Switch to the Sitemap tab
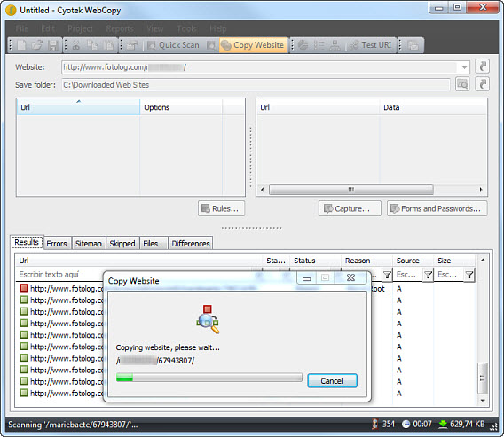 click(x=89, y=244)
